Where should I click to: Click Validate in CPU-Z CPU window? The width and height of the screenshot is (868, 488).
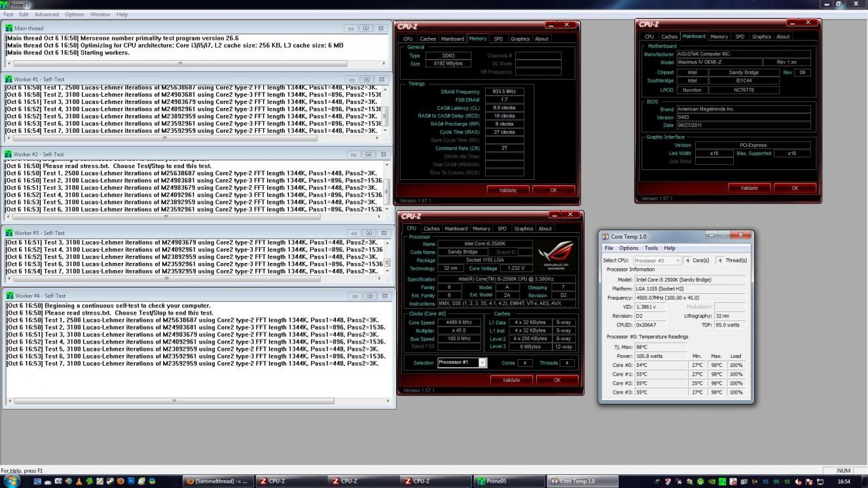pos(511,379)
